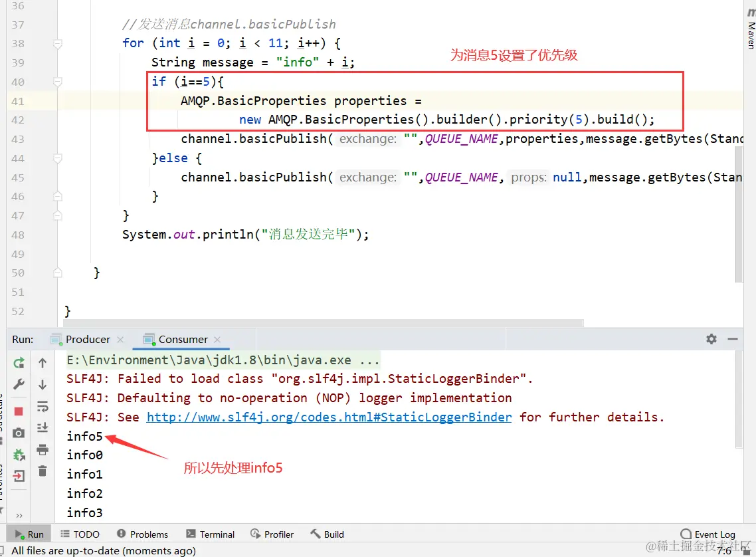Click the editor horizontal scrollbar
Viewport: 756px width, 557px height.
point(322,322)
